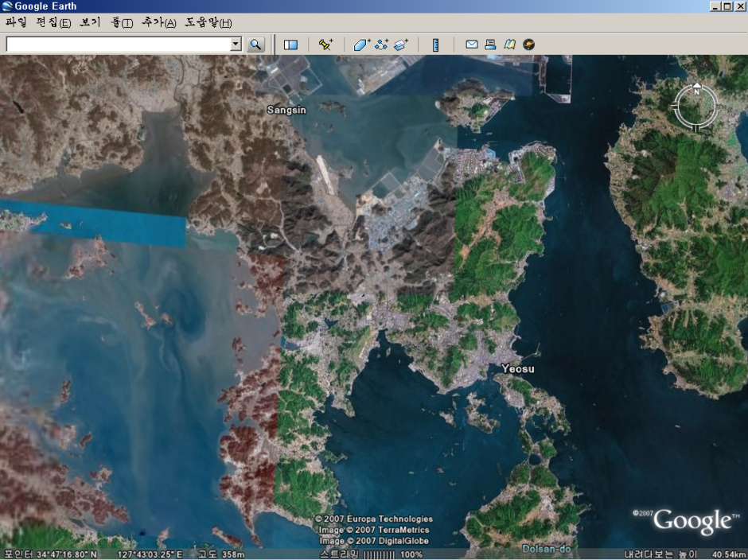The image size is (748, 560).
Task: Open the 파일 menu
Action: pos(16,22)
